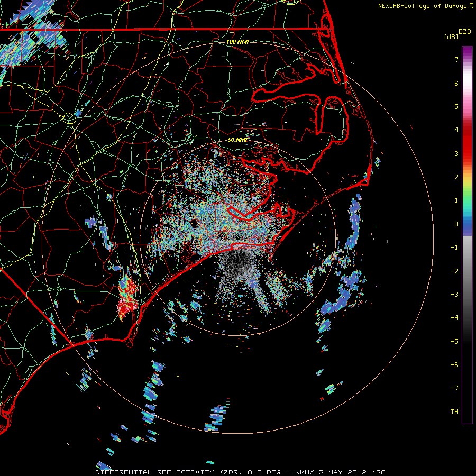Click the "-1" scale value

pyautogui.click(x=454, y=248)
